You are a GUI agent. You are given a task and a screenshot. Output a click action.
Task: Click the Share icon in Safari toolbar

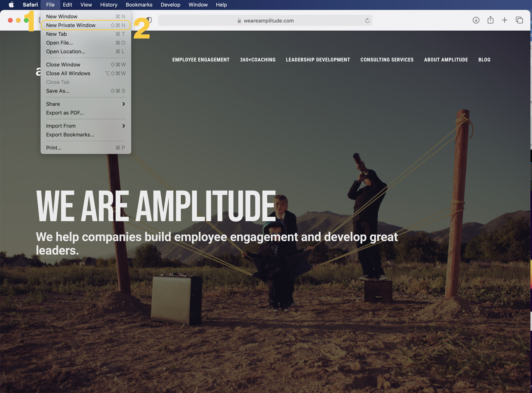pos(490,20)
